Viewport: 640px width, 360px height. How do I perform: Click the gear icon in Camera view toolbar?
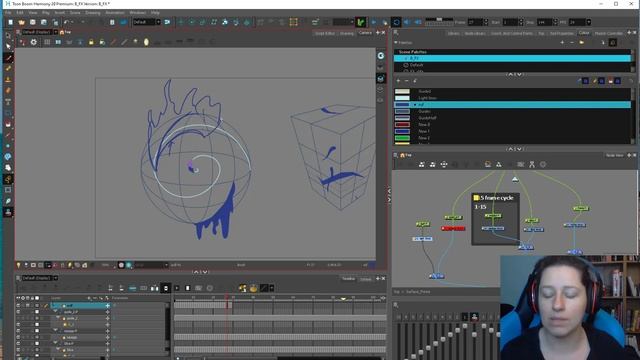click(33, 42)
